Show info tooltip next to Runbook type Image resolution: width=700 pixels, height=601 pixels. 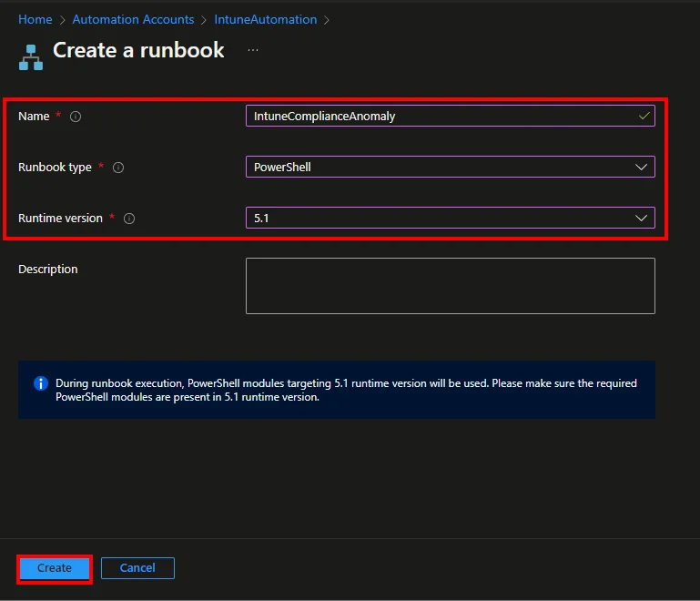tap(118, 168)
